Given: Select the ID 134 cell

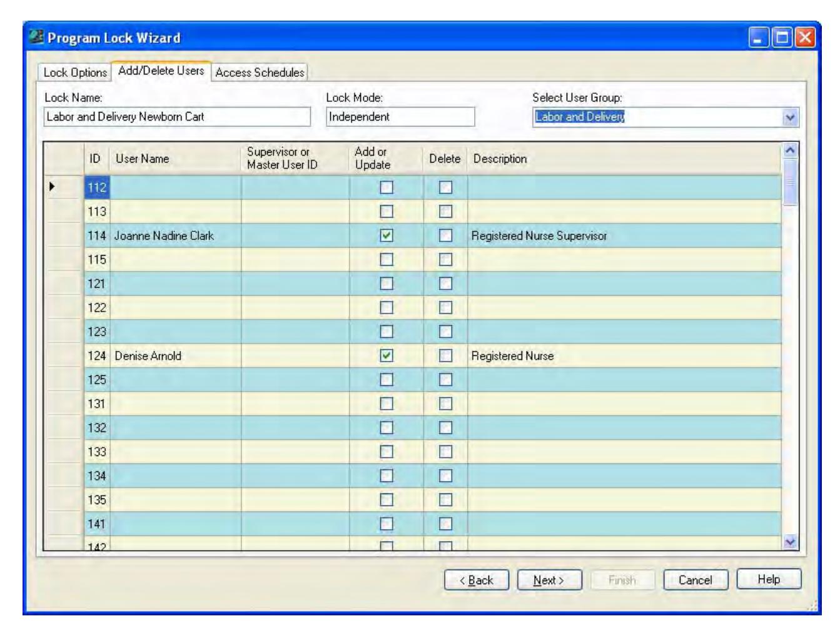Looking at the screenshot, I should pyautogui.click(x=97, y=476).
